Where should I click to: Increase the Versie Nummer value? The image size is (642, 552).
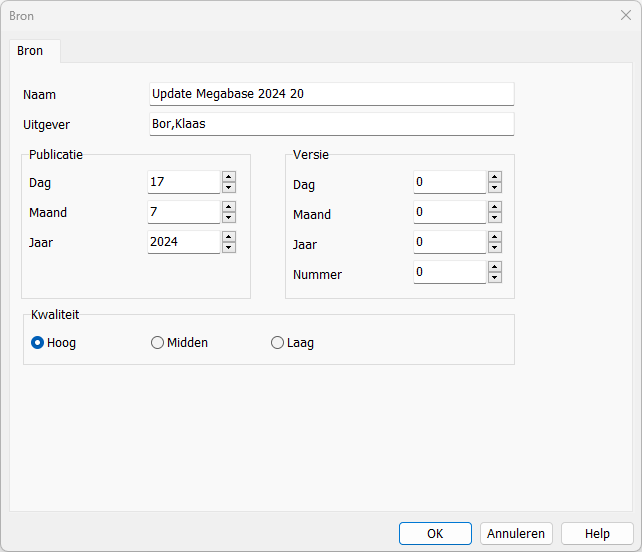pos(495,267)
